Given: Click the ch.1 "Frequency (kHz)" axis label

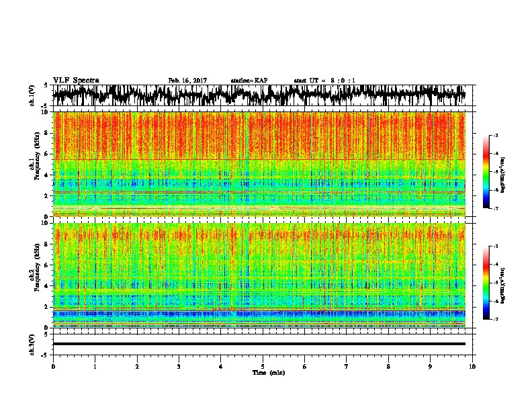Looking at the screenshot, I should [x=37, y=154].
